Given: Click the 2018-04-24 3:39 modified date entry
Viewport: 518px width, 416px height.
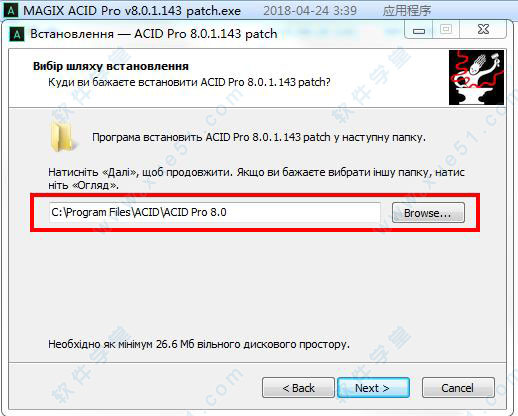Looking at the screenshot, I should point(310,11).
